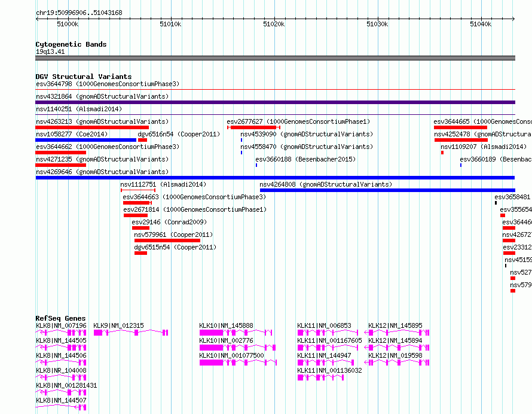Open gene KLK10|NM_002776
Image resolution: width=532 pixels, height=414 pixels.
pos(226,340)
